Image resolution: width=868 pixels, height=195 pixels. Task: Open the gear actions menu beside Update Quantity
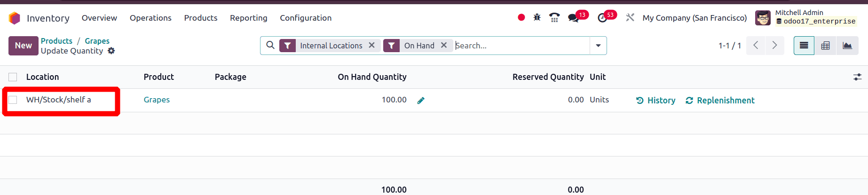click(111, 51)
